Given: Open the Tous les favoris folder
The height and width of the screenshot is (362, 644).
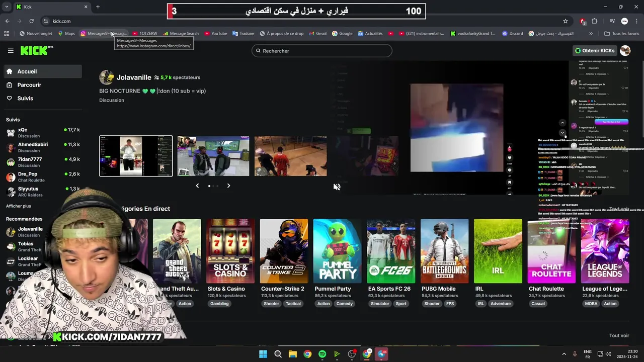Looking at the screenshot, I should (622, 34).
